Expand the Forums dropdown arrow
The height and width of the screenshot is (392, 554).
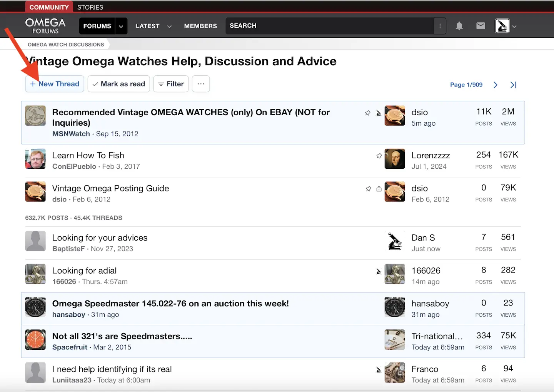pyautogui.click(x=121, y=26)
